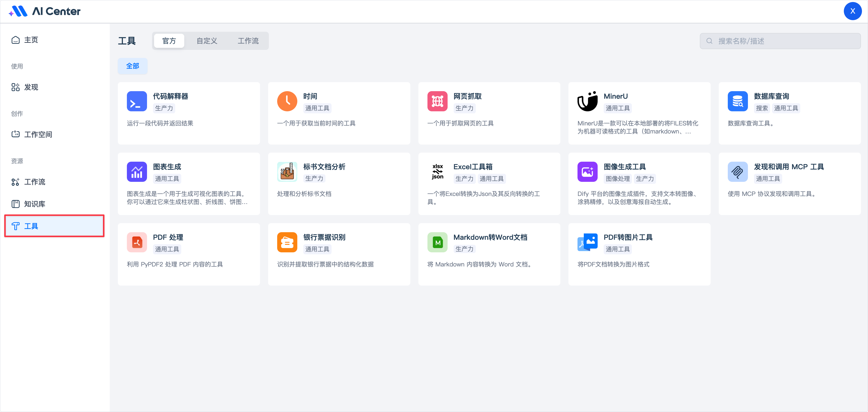Click the Excel工具箱 xlsx-json icon

click(437, 171)
